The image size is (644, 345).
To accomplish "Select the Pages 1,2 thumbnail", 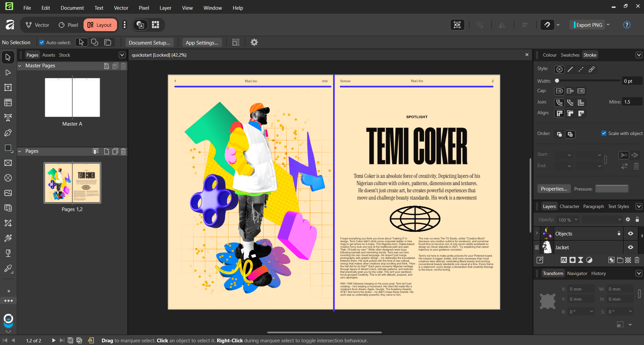I will pyautogui.click(x=72, y=183).
